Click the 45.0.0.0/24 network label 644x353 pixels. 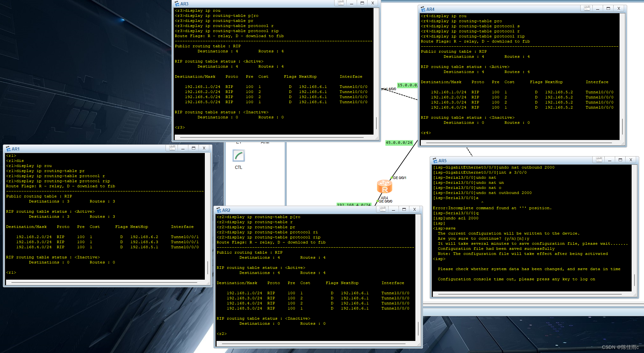coord(399,143)
